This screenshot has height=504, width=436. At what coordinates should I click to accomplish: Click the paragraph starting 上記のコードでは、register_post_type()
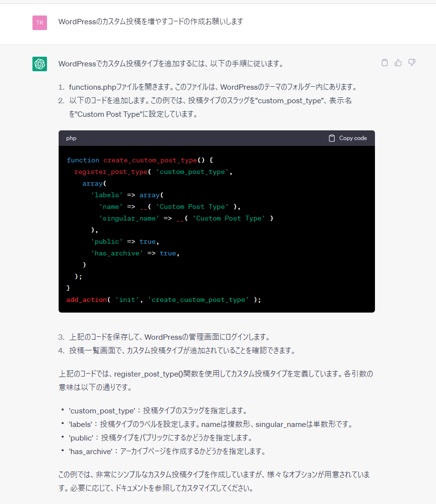click(x=216, y=380)
